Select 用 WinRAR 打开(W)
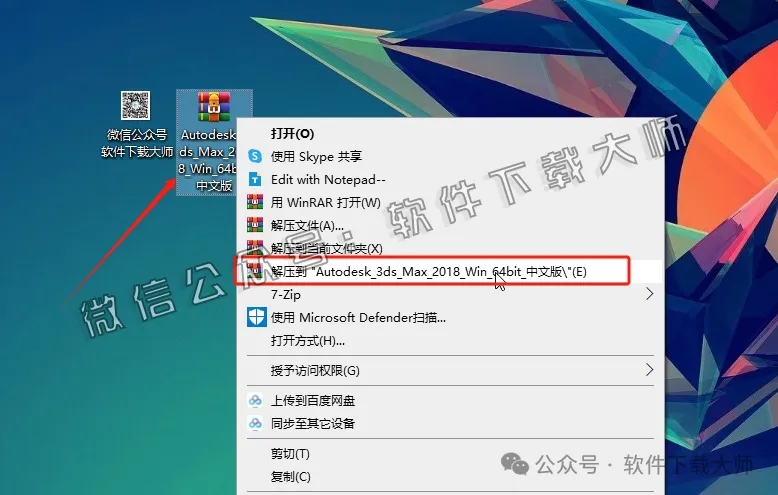The image size is (778, 495). click(325, 202)
